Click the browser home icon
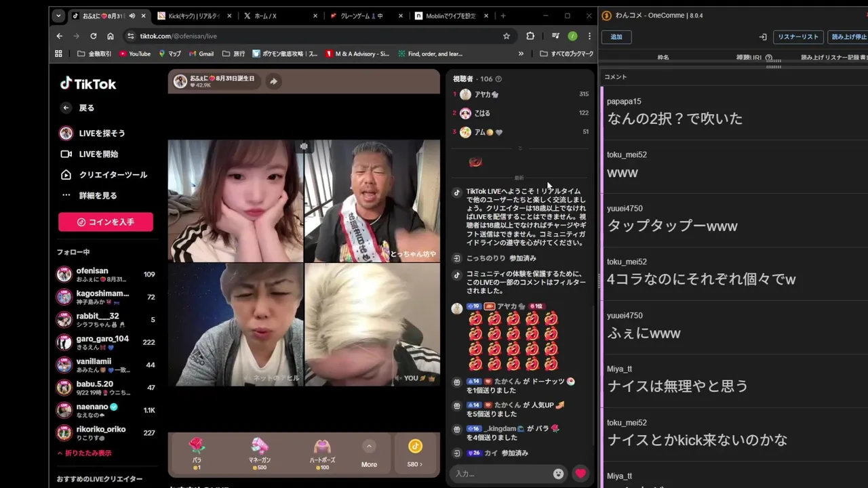868x488 pixels. coord(111,36)
